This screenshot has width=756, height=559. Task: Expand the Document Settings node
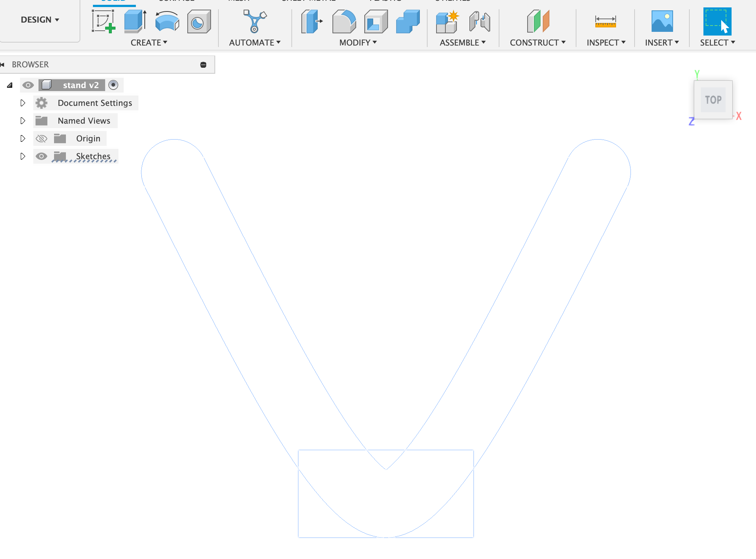pos(23,103)
